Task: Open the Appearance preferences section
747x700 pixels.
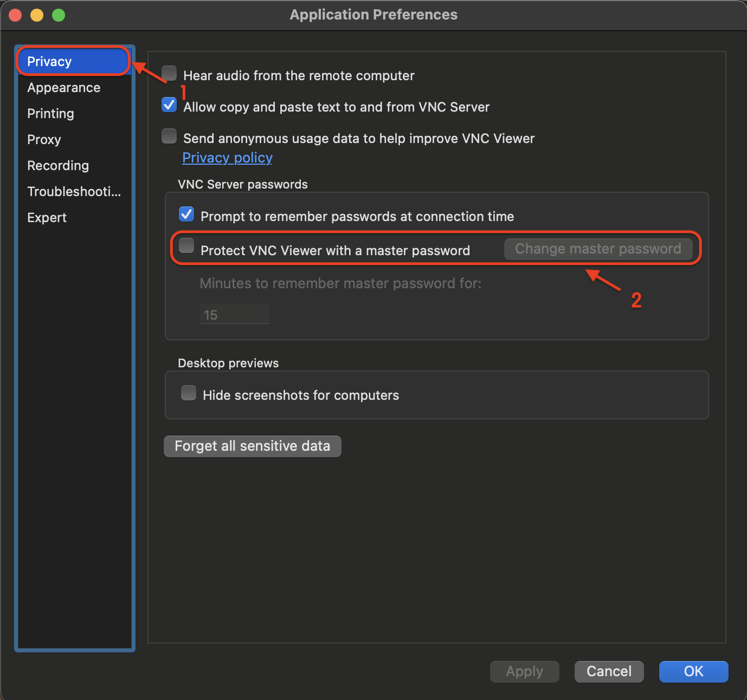Action: tap(74, 87)
